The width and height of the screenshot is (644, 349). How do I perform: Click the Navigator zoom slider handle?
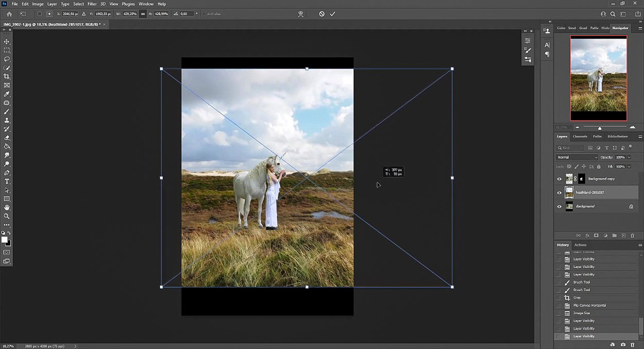coord(600,128)
